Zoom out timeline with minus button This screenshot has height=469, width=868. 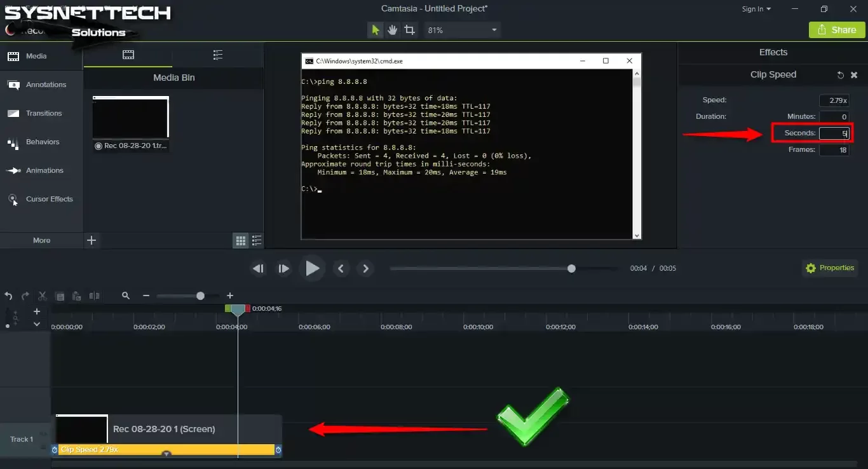point(146,296)
